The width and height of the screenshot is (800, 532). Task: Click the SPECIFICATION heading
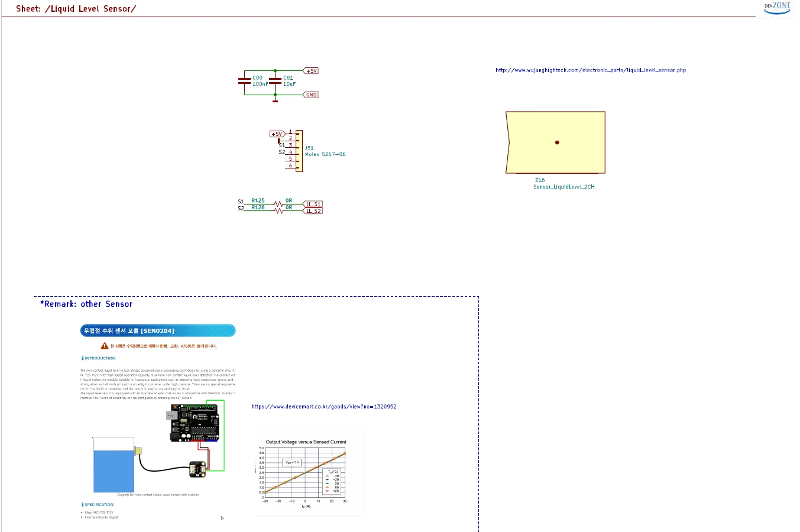tap(98, 505)
